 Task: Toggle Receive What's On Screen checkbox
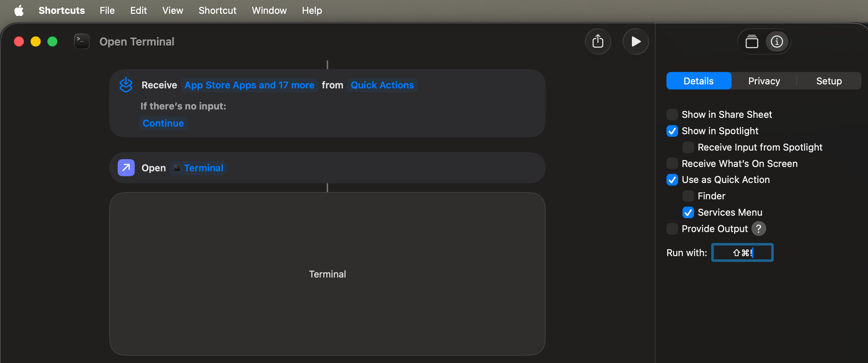click(672, 164)
